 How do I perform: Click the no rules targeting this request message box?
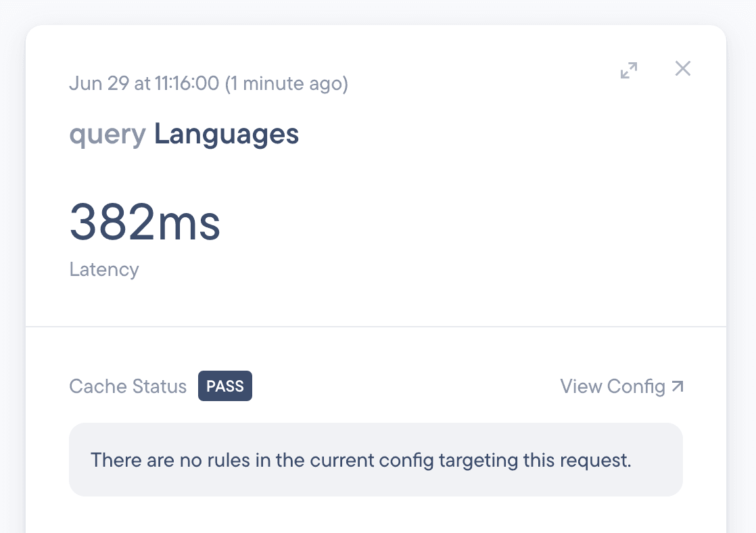[377, 459]
